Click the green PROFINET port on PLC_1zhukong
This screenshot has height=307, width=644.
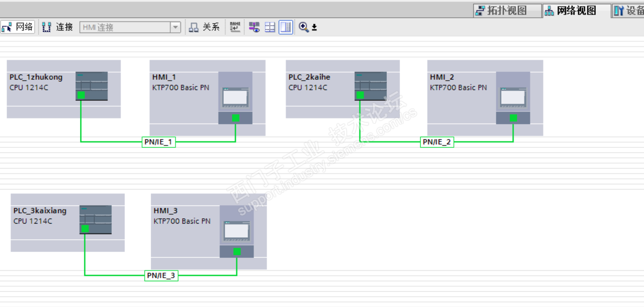(81, 95)
